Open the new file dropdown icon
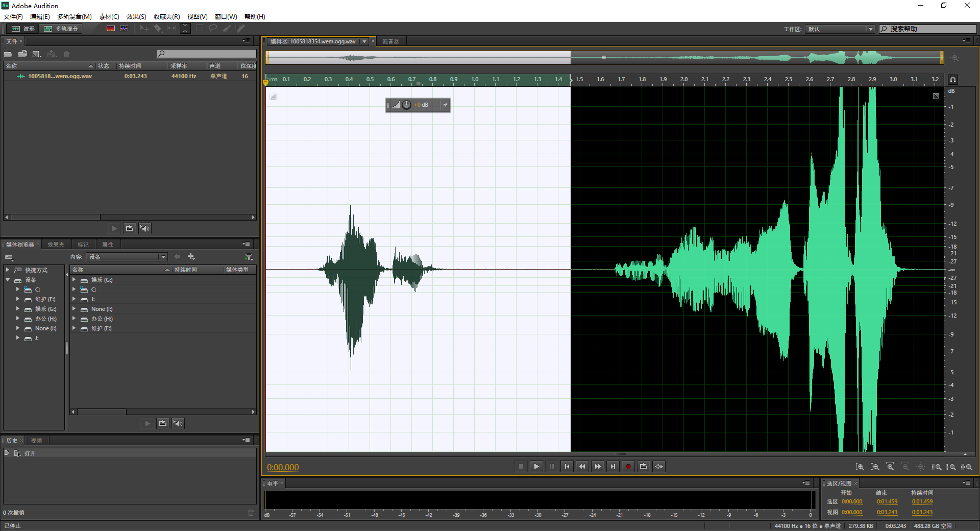Image resolution: width=980 pixels, height=531 pixels. click(37, 54)
